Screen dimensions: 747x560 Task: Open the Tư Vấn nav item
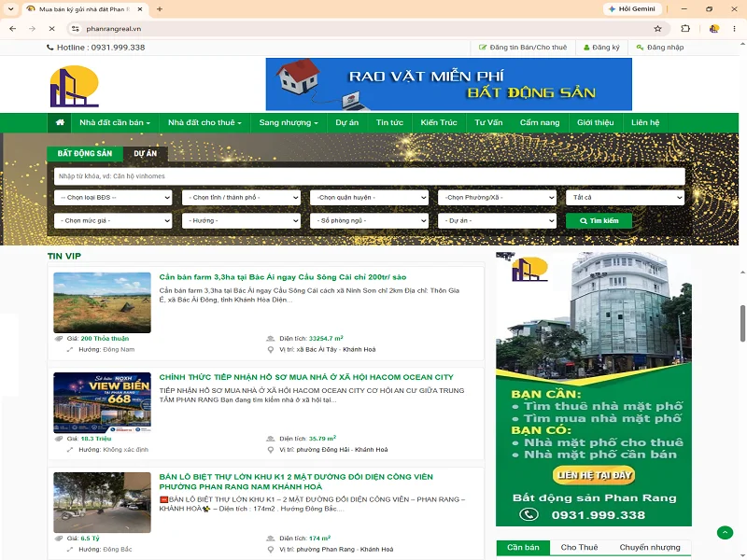click(488, 123)
